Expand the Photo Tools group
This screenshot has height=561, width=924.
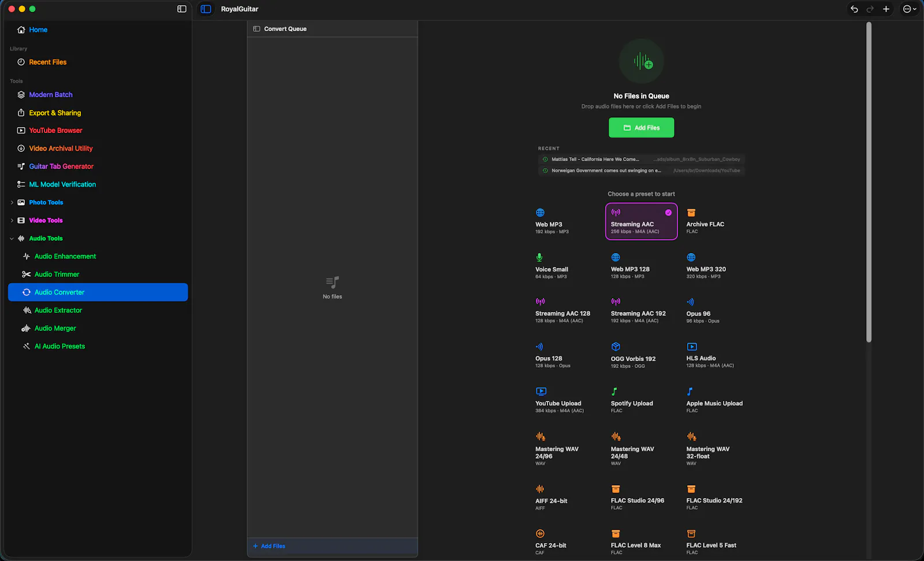point(12,203)
